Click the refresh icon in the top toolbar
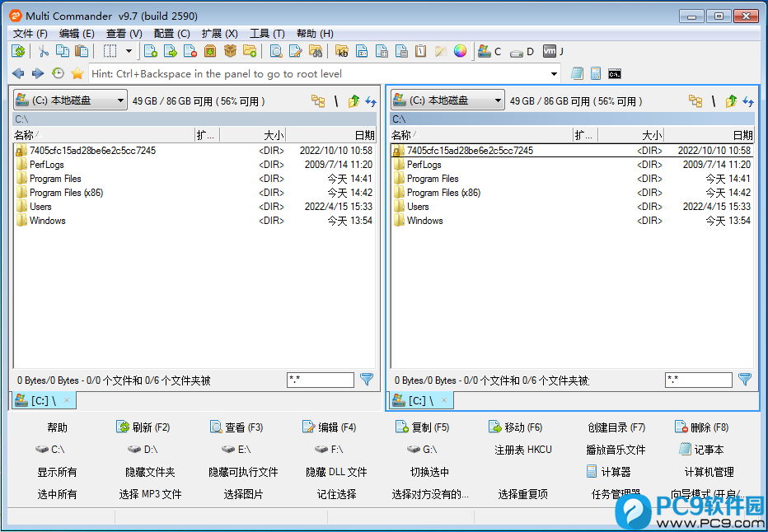The width and height of the screenshot is (768, 532). pos(18,51)
